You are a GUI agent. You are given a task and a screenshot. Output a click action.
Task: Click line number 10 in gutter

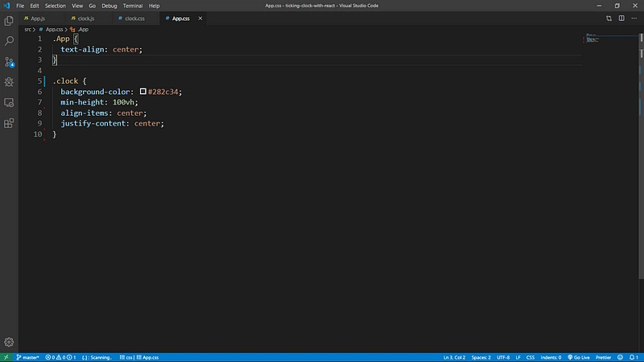38,134
